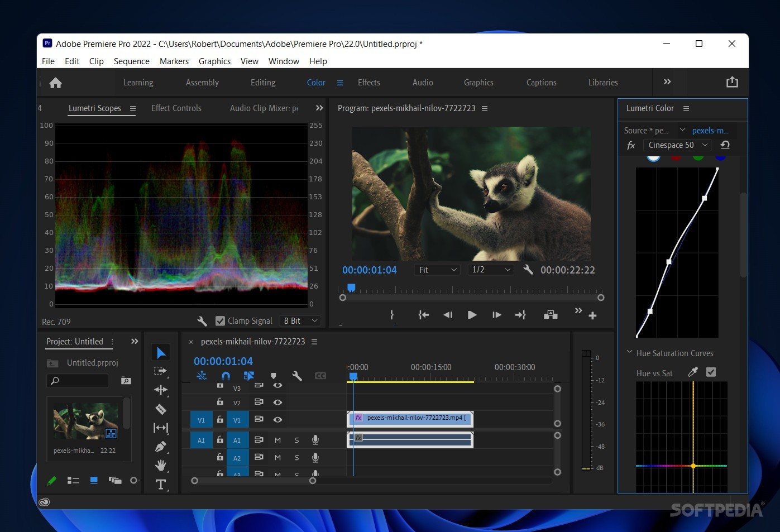Switch Project panel to icon view
780x532 pixels.
[x=94, y=480]
